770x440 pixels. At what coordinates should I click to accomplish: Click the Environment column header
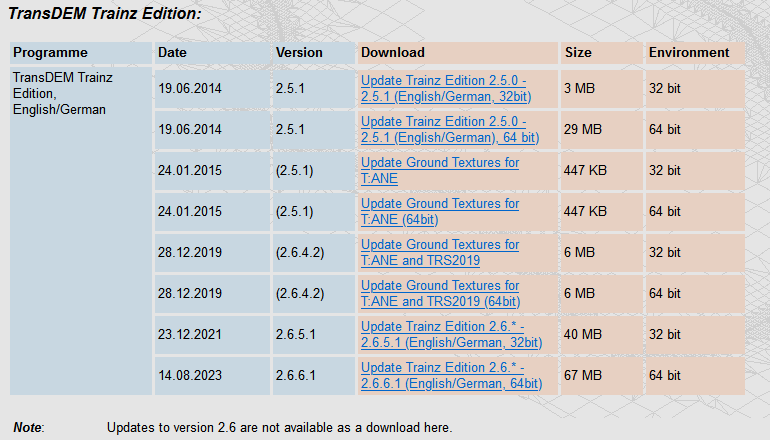695,53
